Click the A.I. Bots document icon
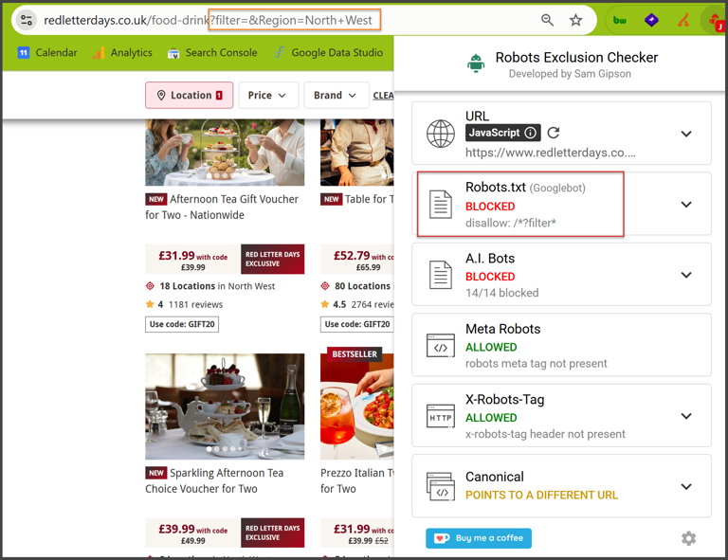Screen dimensions: 728x560 pyautogui.click(x=441, y=275)
